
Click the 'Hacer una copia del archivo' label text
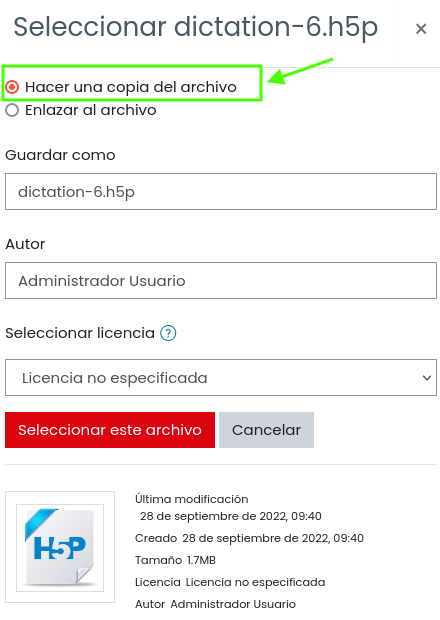pos(131,87)
